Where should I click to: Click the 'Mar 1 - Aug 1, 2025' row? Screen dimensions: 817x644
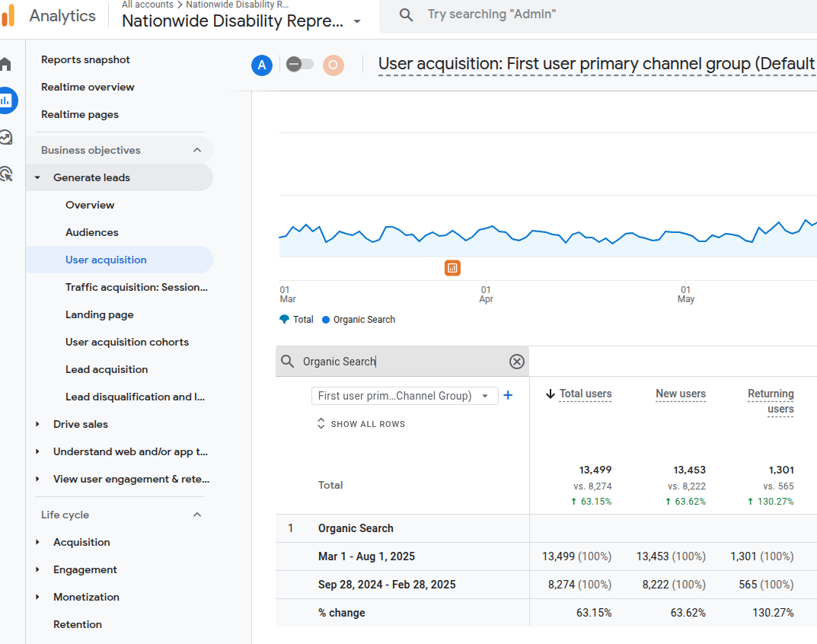pos(546,556)
